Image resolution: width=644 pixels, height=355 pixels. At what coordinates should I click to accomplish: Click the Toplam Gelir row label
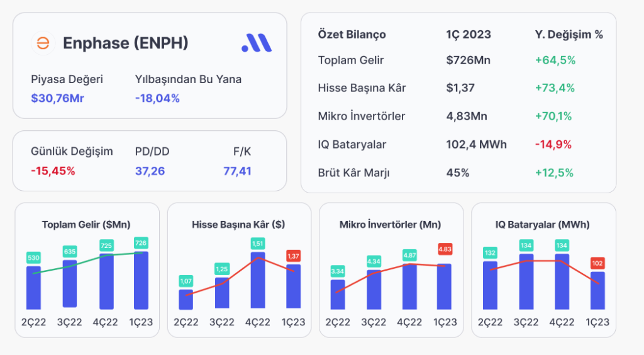pyautogui.click(x=351, y=60)
